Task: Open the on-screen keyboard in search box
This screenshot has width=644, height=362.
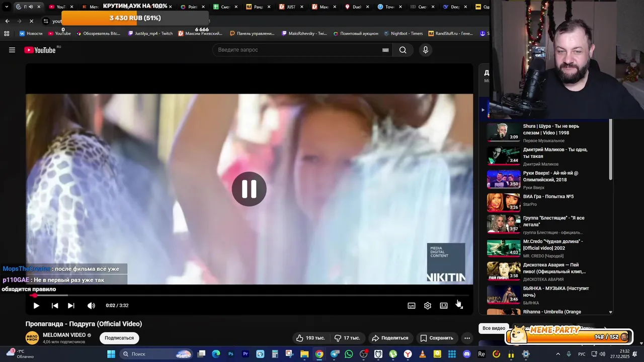Action: click(x=385, y=50)
